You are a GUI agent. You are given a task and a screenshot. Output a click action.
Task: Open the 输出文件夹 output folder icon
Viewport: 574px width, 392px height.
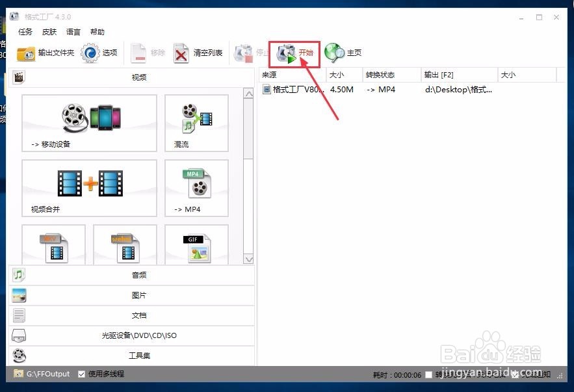(x=25, y=54)
